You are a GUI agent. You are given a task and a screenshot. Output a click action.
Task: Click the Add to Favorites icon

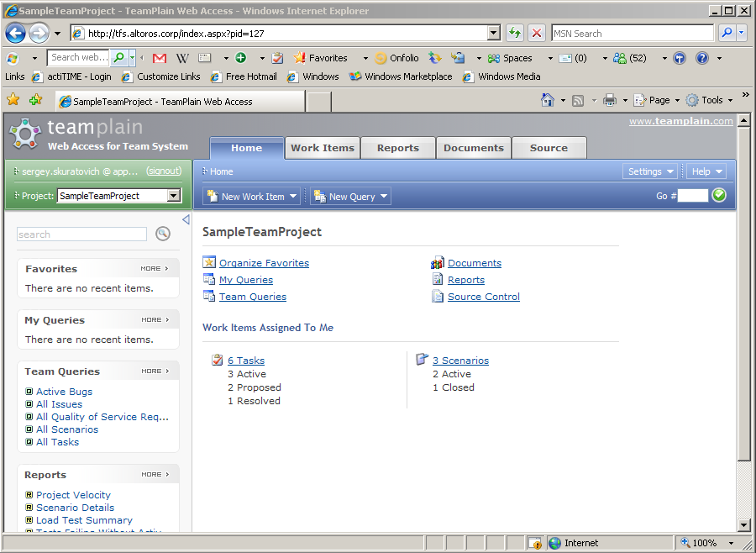pos(35,100)
